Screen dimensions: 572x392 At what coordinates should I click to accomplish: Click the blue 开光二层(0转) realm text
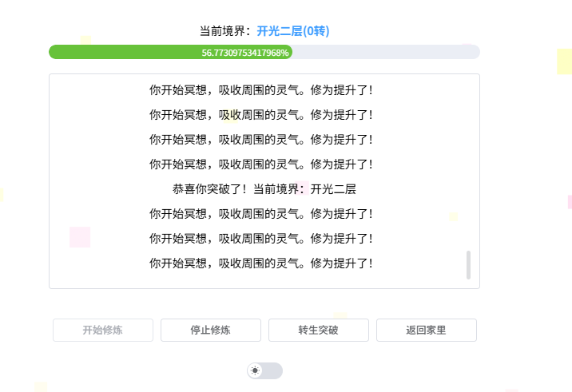[292, 31]
